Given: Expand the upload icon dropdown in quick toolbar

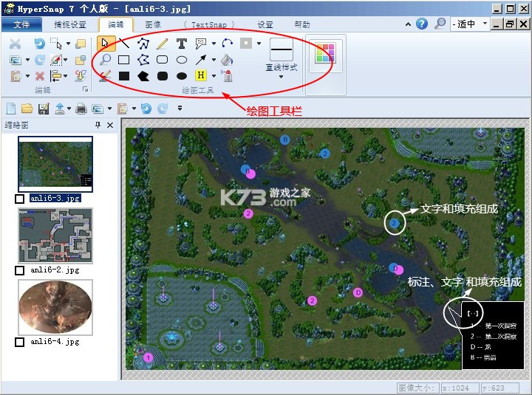Looking at the screenshot, I should tap(69, 109).
